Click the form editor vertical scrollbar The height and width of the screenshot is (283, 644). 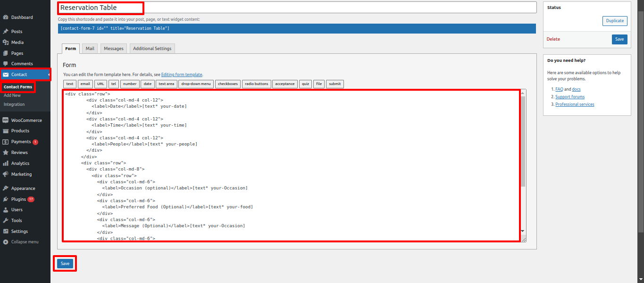(x=523, y=142)
